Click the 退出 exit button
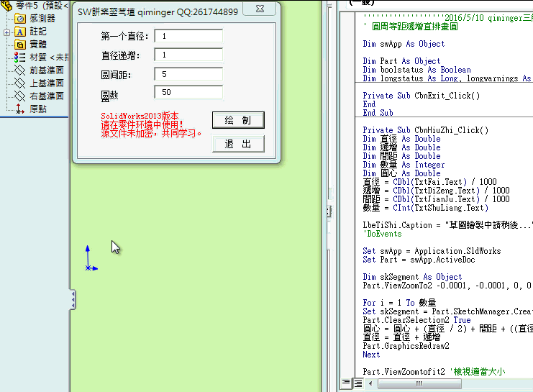 (238, 144)
